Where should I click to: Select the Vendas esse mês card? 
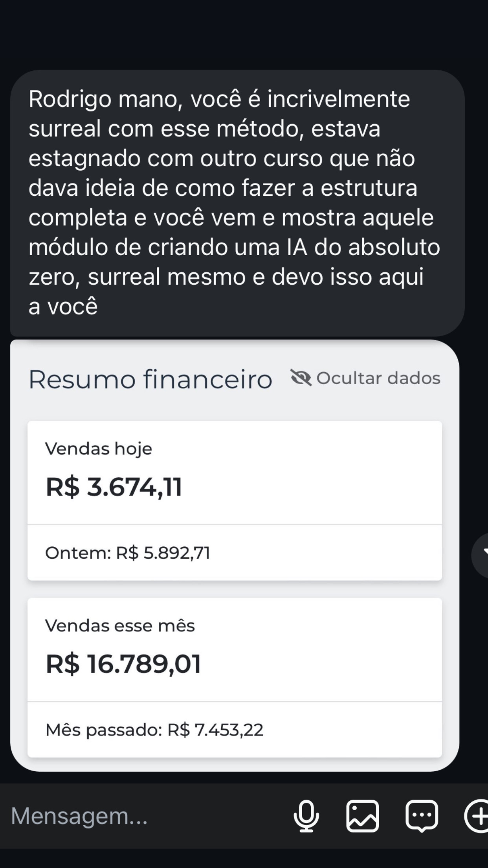pyautogui.click(x=235, y=677)
